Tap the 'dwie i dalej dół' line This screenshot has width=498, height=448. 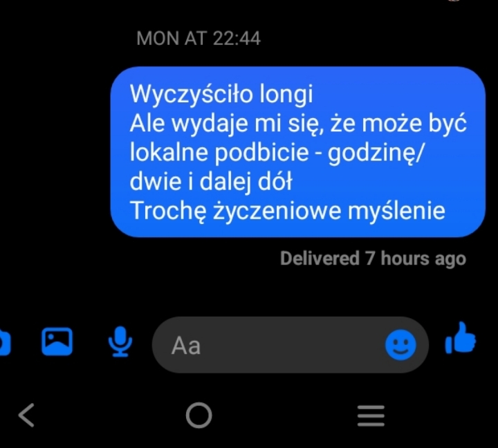point(211,182)
